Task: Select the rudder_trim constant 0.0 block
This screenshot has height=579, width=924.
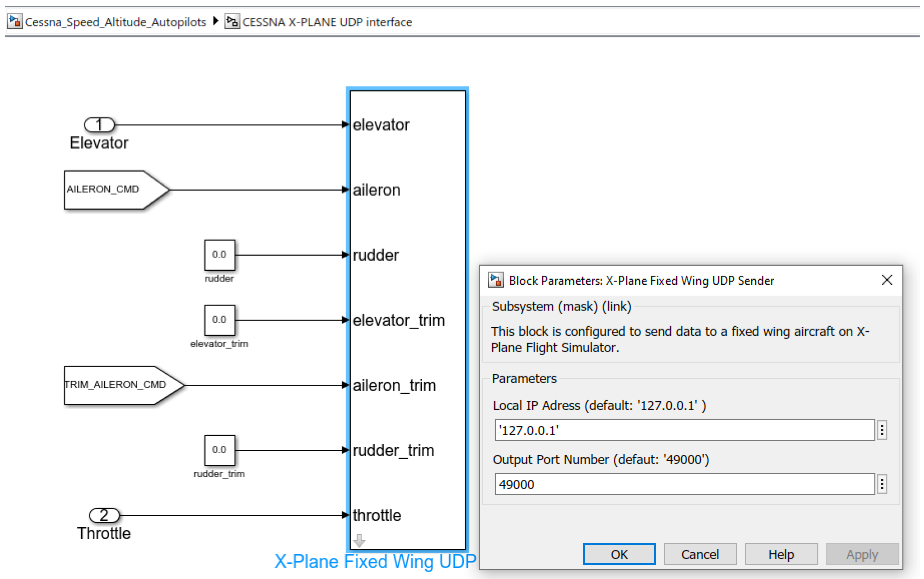Action: tap(220, 450)
